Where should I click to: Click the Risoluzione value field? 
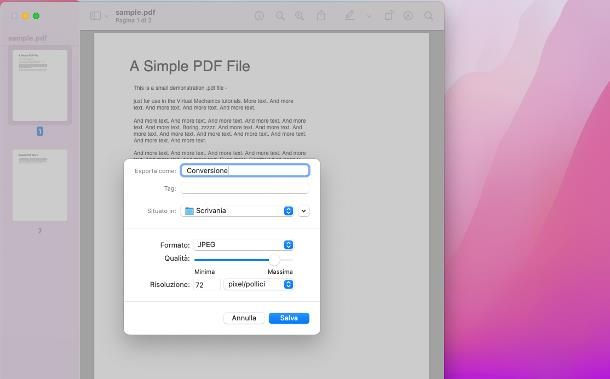(207, 284)
